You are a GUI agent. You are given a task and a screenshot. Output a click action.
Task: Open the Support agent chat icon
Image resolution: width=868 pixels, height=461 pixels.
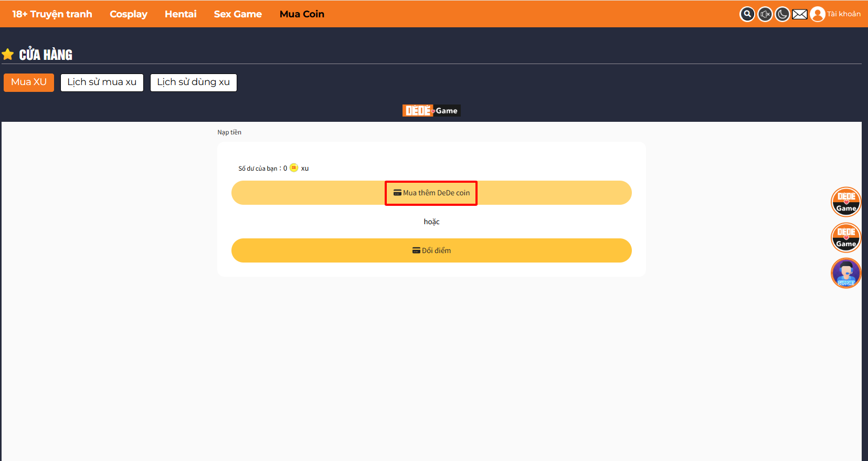846,273
